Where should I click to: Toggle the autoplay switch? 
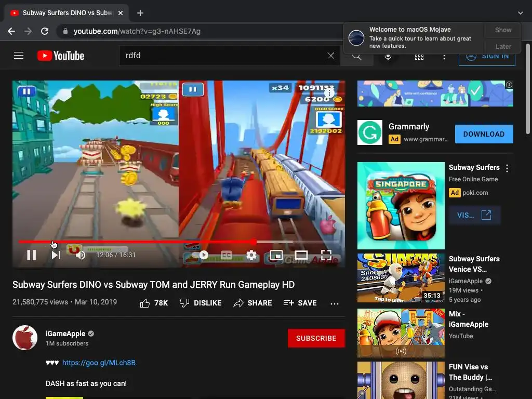[199, 255]
